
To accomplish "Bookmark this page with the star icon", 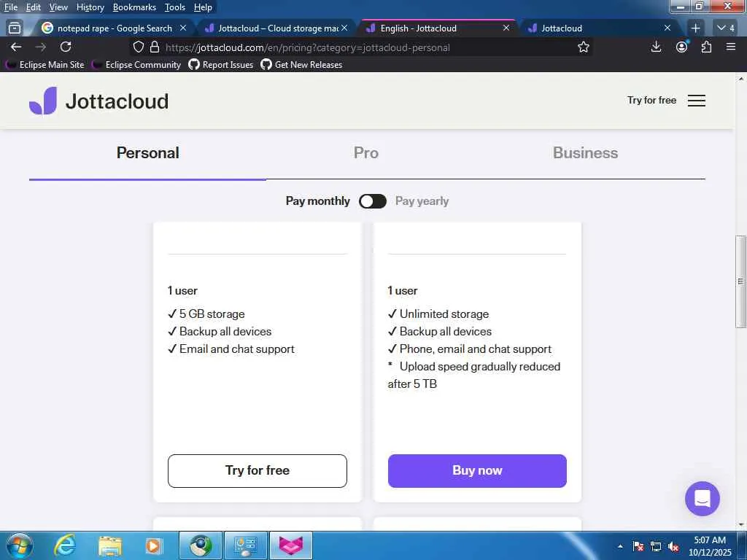I will click(x=583, y=47).
